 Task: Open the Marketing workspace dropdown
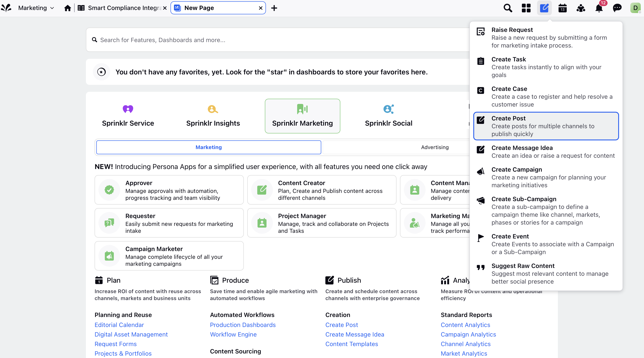point(36,8)
